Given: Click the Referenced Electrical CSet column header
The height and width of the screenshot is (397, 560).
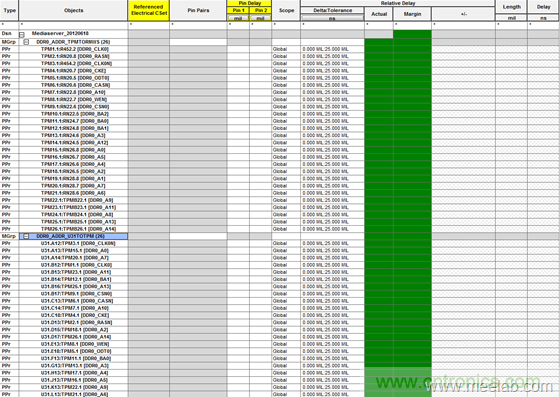Looking at the screenshot, I should [x=149, y=10].
